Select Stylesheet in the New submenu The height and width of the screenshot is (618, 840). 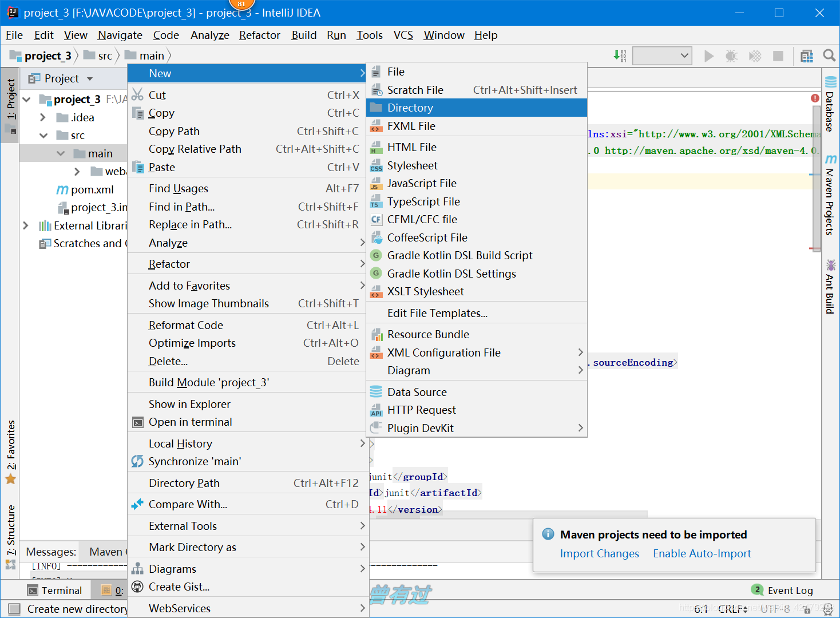click(477, 165)
